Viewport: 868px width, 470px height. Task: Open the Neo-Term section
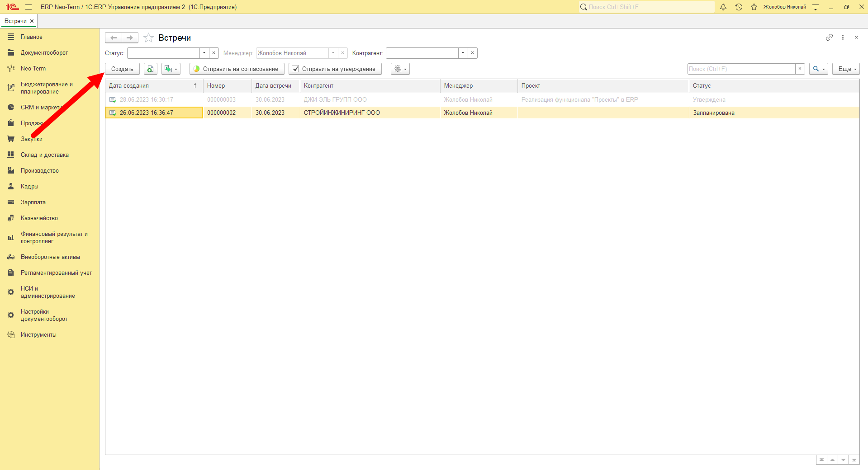[33, 69]
